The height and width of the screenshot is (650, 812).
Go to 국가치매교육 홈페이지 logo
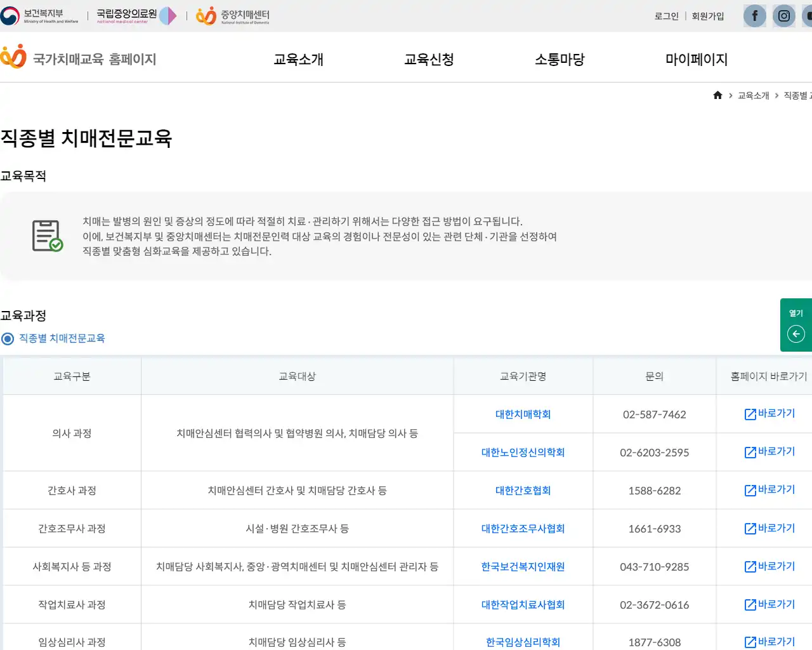pyautogui.click(x=78, y=57)
